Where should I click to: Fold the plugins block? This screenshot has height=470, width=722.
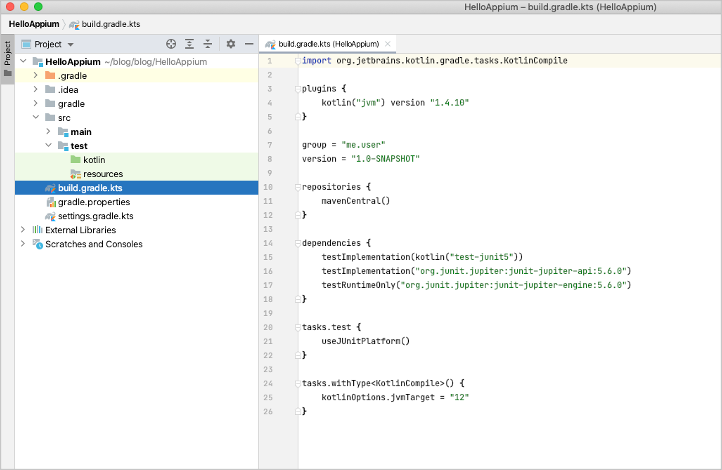coord(298,89)
